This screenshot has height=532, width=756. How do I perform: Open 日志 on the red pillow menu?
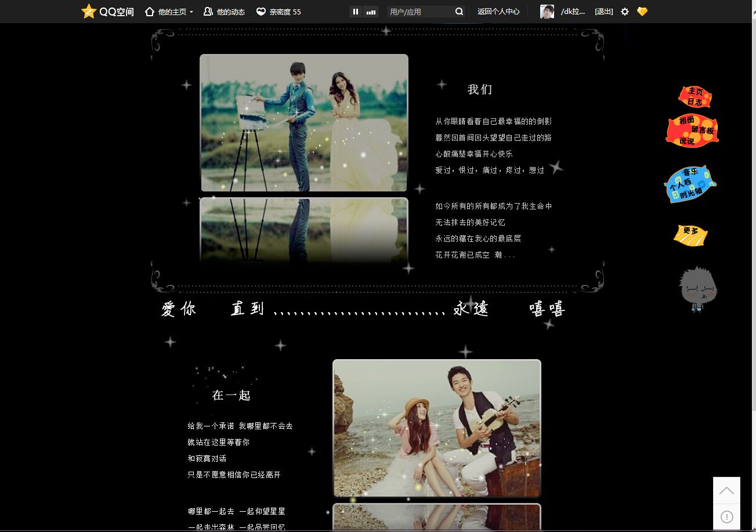(694, 102)
